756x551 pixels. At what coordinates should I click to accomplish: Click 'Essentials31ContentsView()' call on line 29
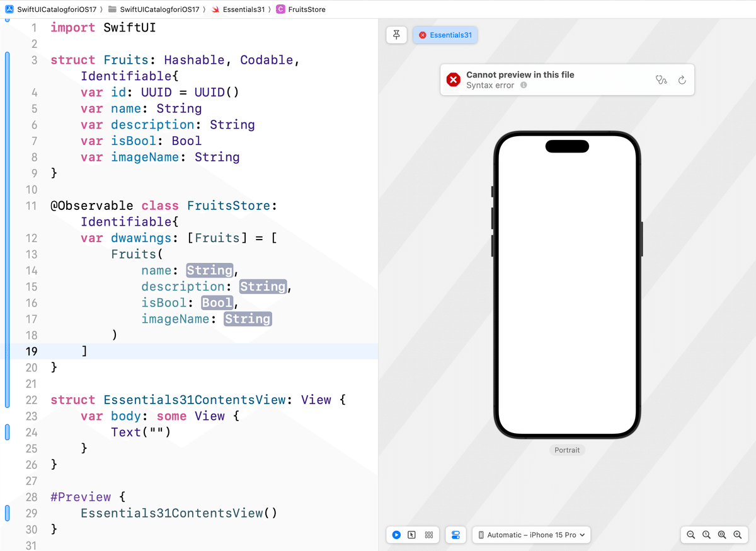(x=179, y=513)
